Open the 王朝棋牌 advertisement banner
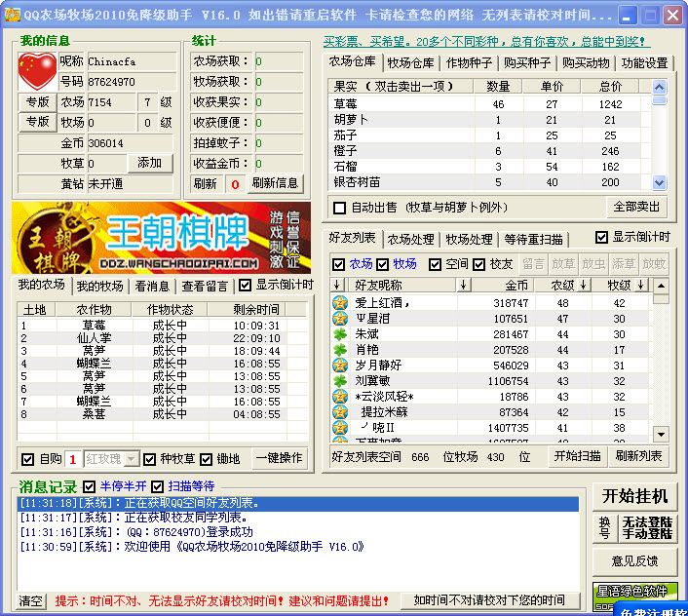The width and height of the screenshot is (688, 616). click(162, 238)
